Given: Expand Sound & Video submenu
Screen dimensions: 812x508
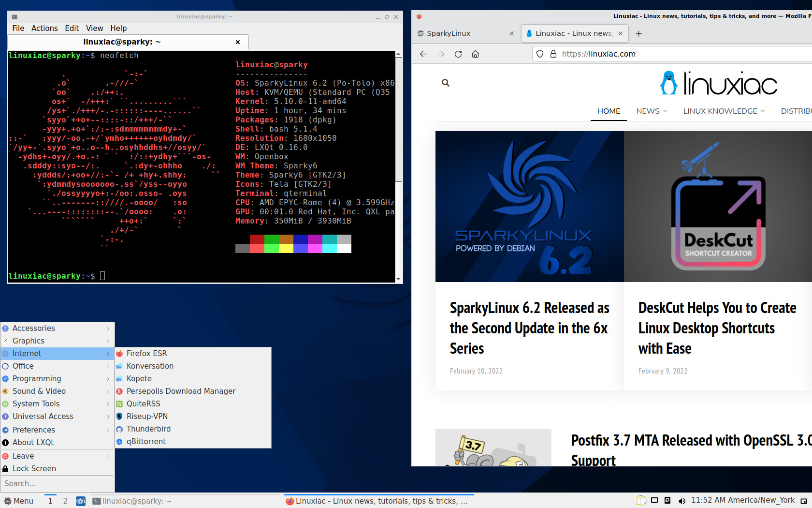Looking at the screenshot, I should [x=57, y=391].
